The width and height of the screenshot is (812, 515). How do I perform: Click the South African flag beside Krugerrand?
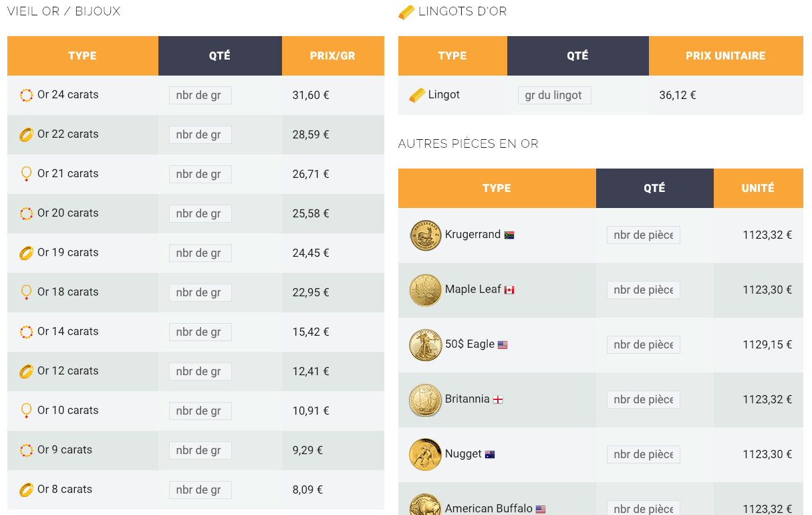pyautogui.click(x=509, y=235)
